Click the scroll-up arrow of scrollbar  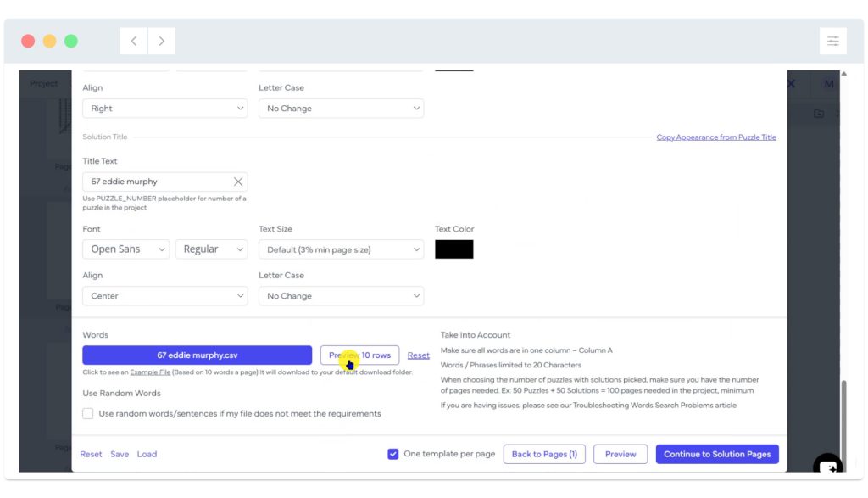click(843, 74)
